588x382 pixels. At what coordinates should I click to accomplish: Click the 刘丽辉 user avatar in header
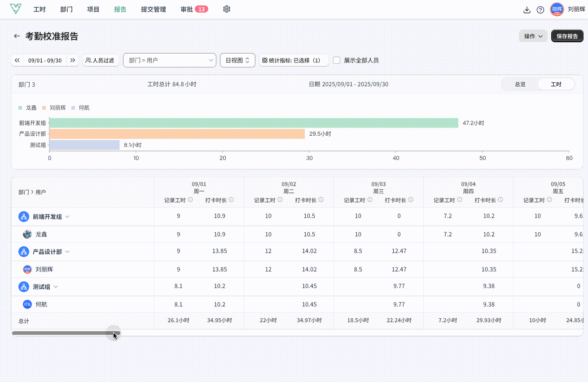click(x=557, y=9)
